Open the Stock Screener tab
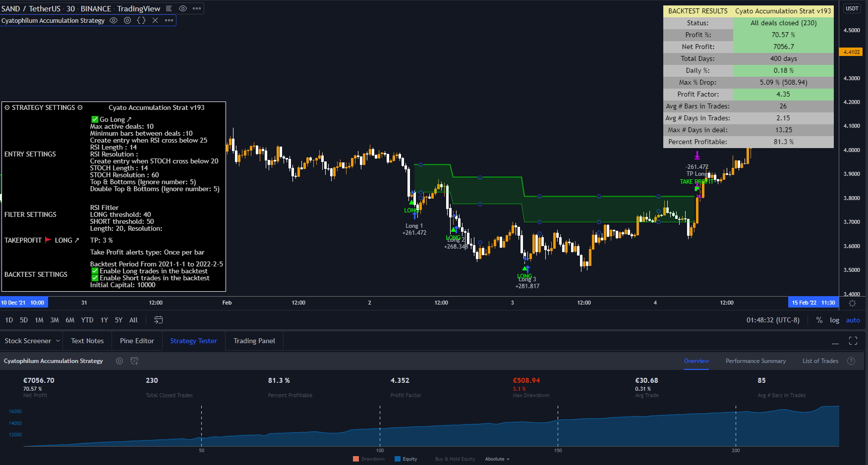Image resolution: width=868 pixels, height=465 pixels. 28,341
